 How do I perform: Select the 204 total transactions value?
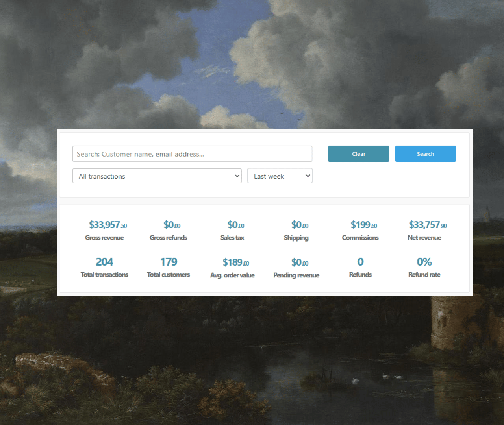click(x=104, y=262)
